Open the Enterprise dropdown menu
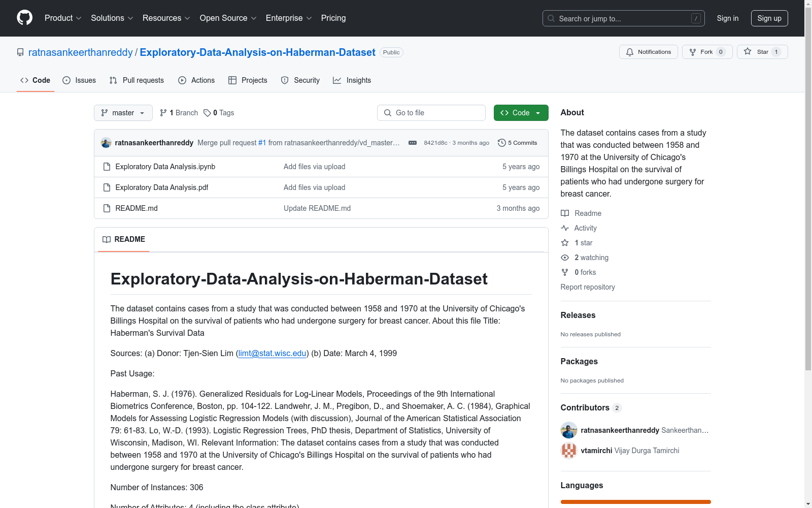Image resolution: width=812 pixels, height=508 pixels. [x=289, y=18]
